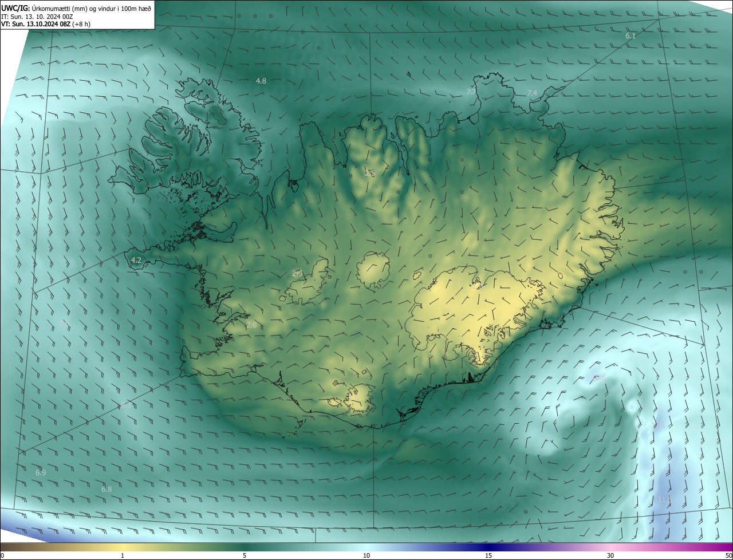
Task: Click the 6.1 value label on the map
Action: (x=630, y=36)
